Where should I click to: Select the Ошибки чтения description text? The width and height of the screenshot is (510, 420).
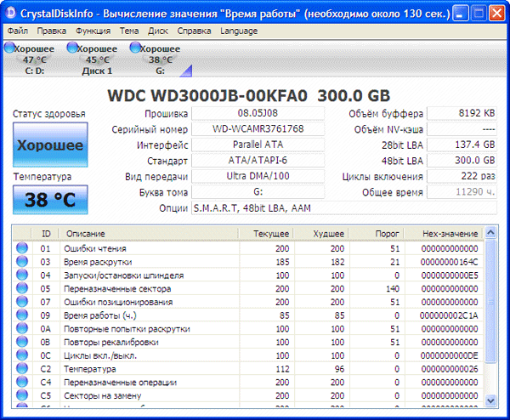tap(95, 248)
